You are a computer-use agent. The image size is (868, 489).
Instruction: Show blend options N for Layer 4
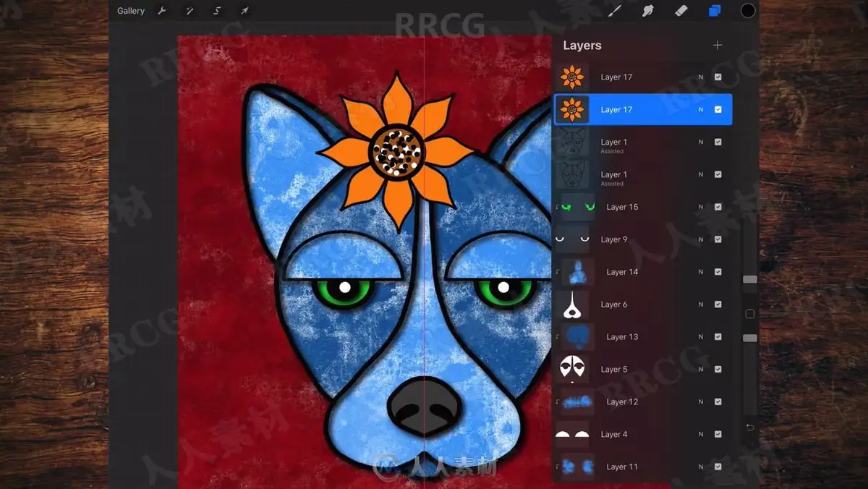pos(701,435)
